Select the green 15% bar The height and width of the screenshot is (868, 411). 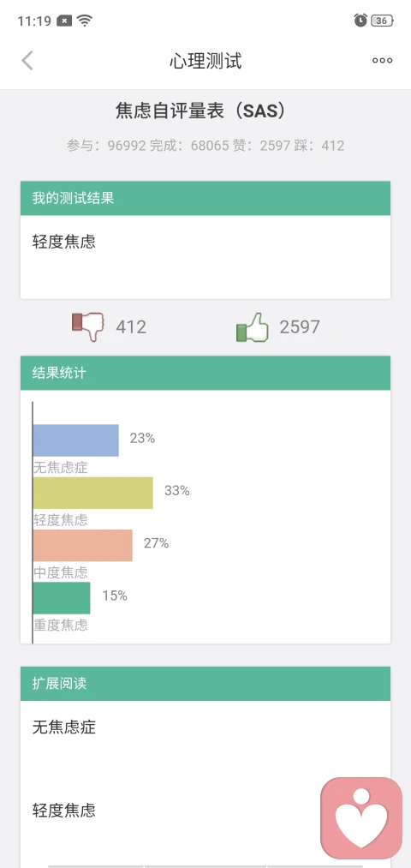point(62,598)
